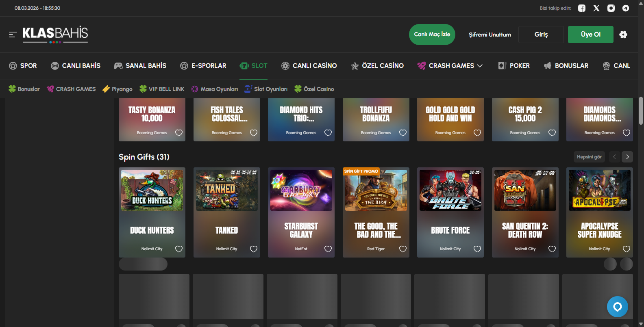
Task: Show next Spin Gifts with right arrow
Action: point(627,157)
